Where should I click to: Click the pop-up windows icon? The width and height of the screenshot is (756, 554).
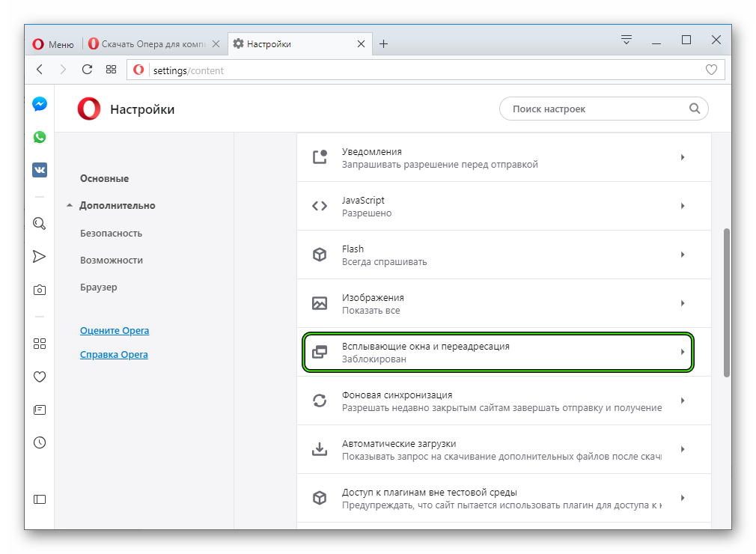pos(320,352)
